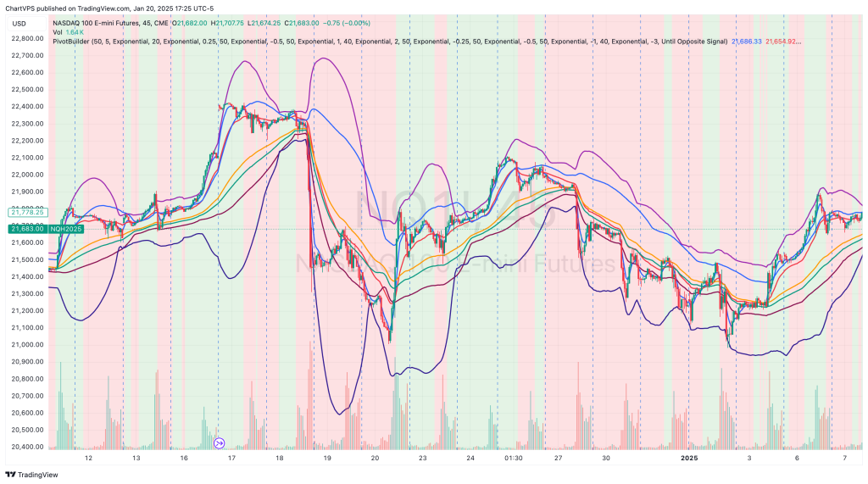Select date 27 on the time axis
Image resolution: width=868 pixels, height=484 pixels.
tap(558, 458)
